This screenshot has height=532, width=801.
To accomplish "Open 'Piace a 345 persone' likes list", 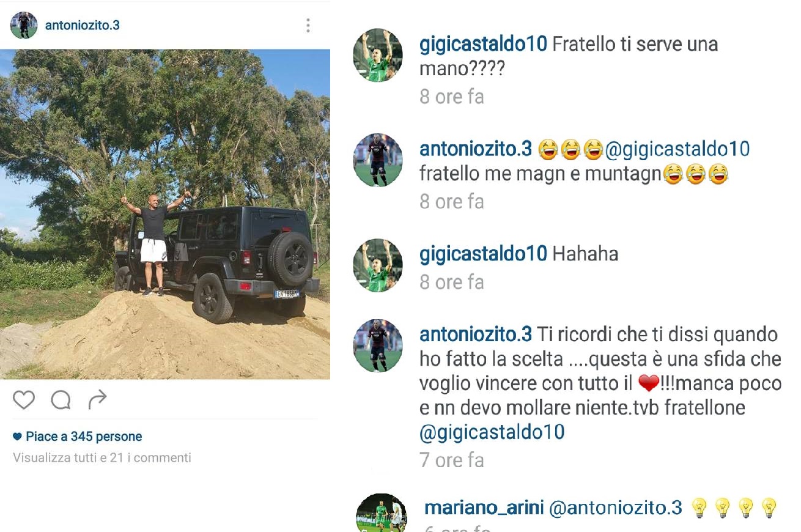I will pos(77,437).
